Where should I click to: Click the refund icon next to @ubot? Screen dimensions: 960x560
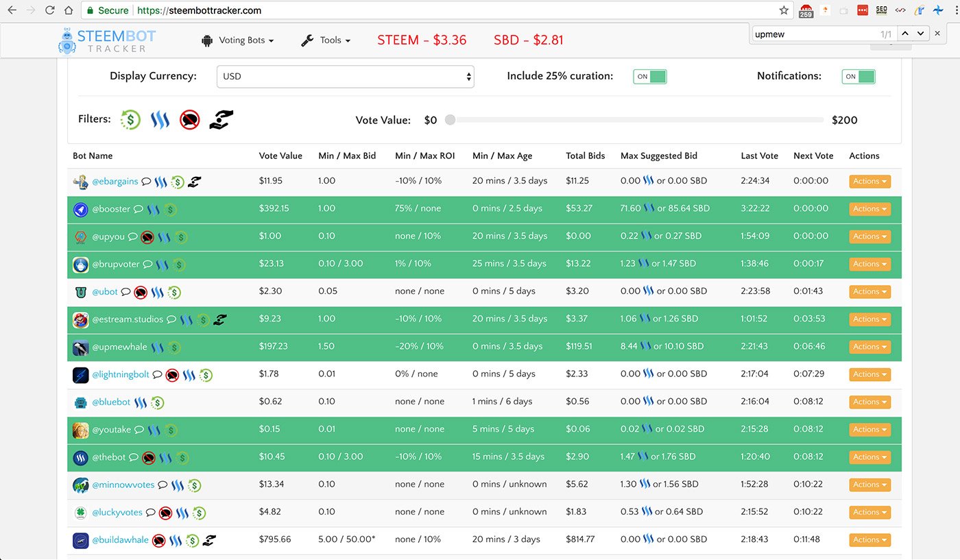coord(174,291)
